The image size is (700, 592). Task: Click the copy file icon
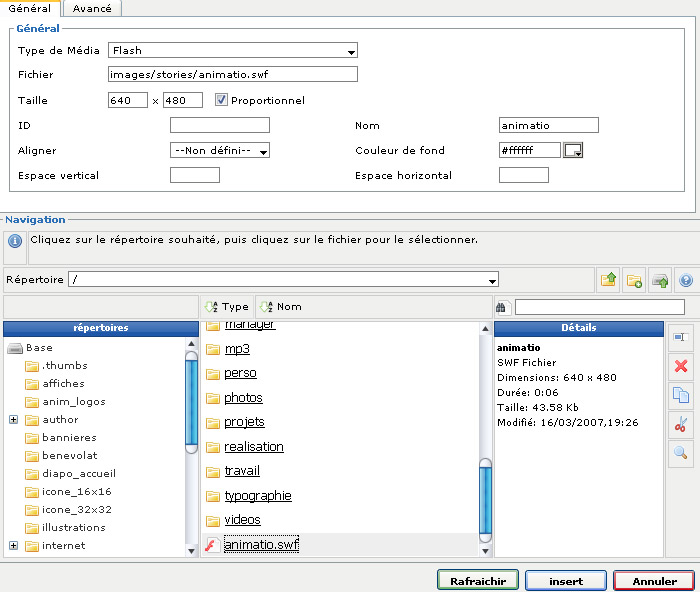click(x=681, y=395)
